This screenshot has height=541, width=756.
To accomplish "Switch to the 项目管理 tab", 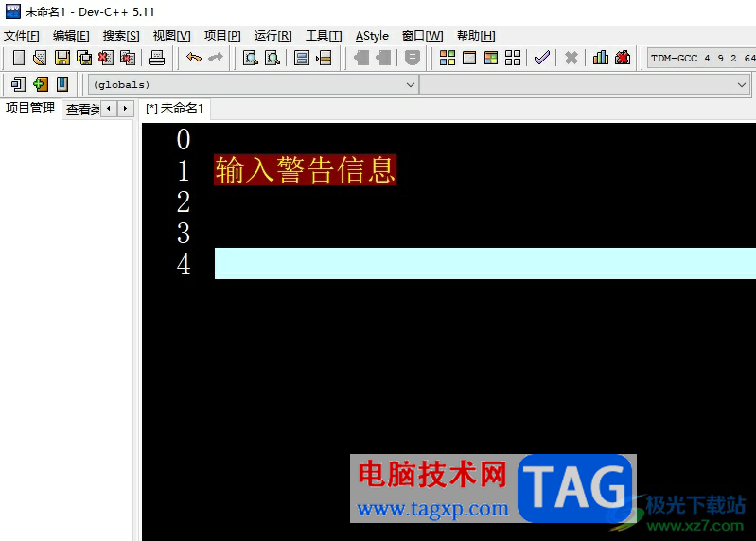I will coord(30,109).
